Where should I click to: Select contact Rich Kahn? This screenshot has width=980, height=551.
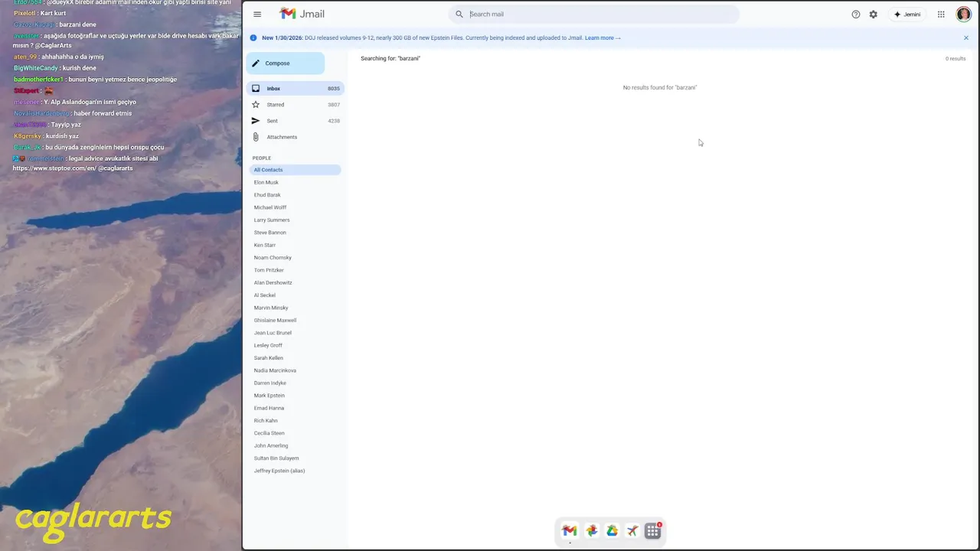coord(266,420)
